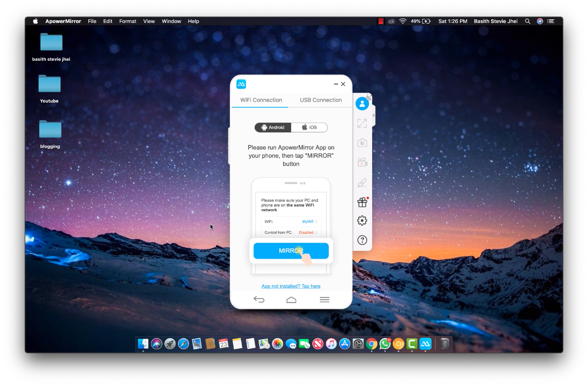
Task: Open the View menu
Action: pos(149,21)
